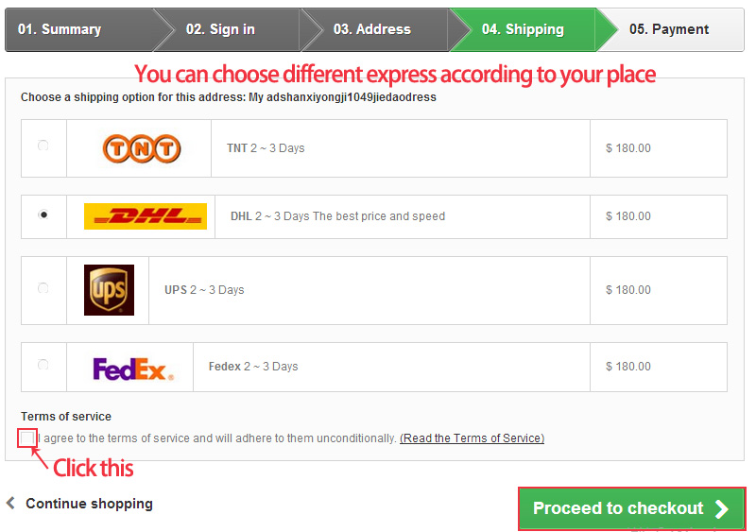Tick the agree to terms checkbox

tap(27, 438)
